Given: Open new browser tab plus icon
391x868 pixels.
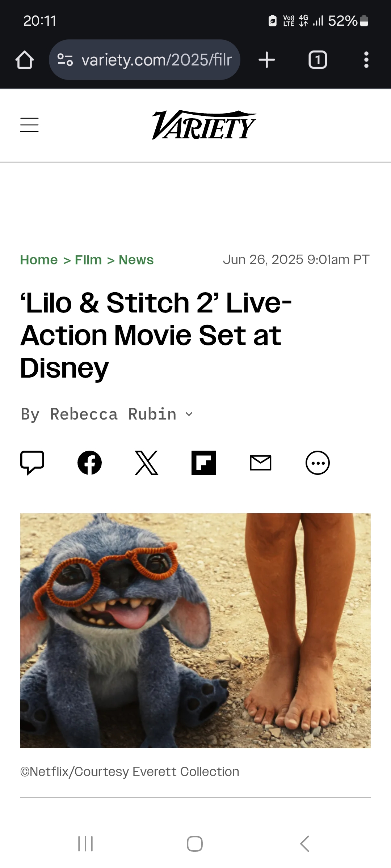Looking at the screenshot, I should tap(267, 60).
